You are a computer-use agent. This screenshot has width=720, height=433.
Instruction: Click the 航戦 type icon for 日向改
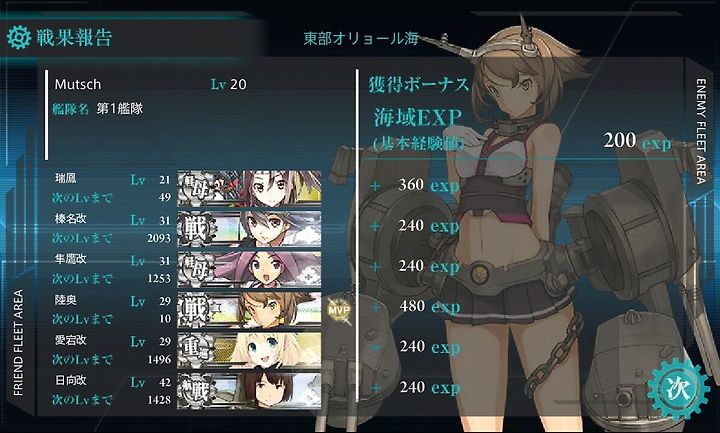pos(196,390)
